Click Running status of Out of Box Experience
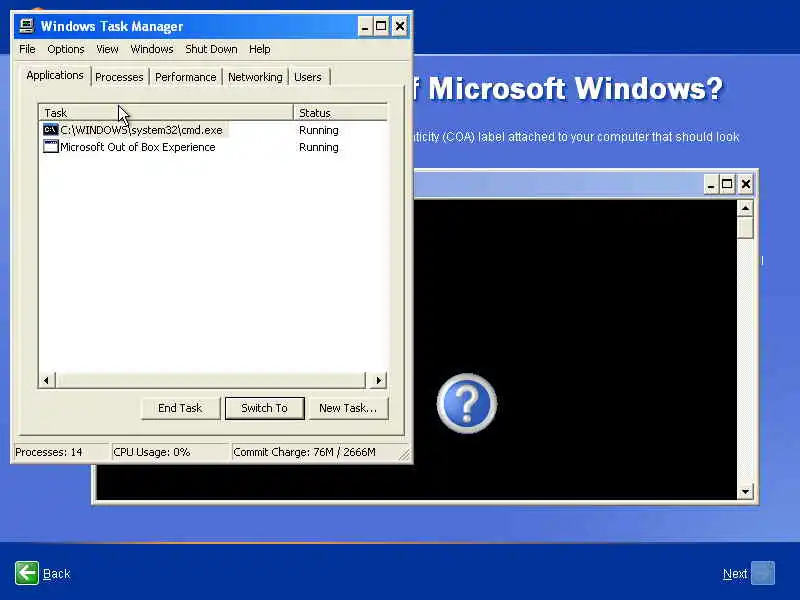 (x=319, y=147)
